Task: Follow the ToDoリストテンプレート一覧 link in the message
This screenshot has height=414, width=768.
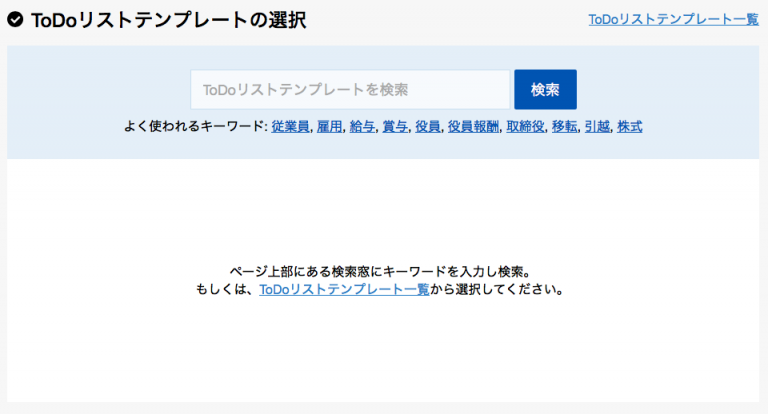Action: click(344, 289)
